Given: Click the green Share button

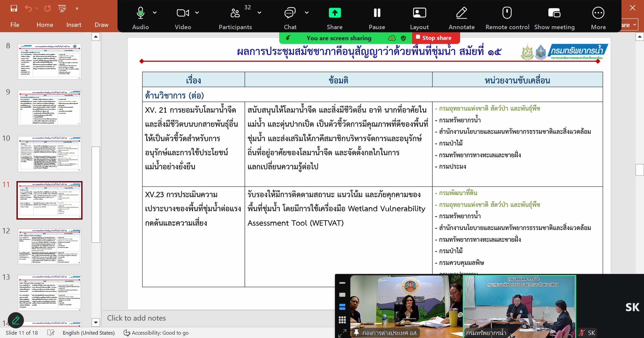Looking at the screenshot, I should 335,13.
